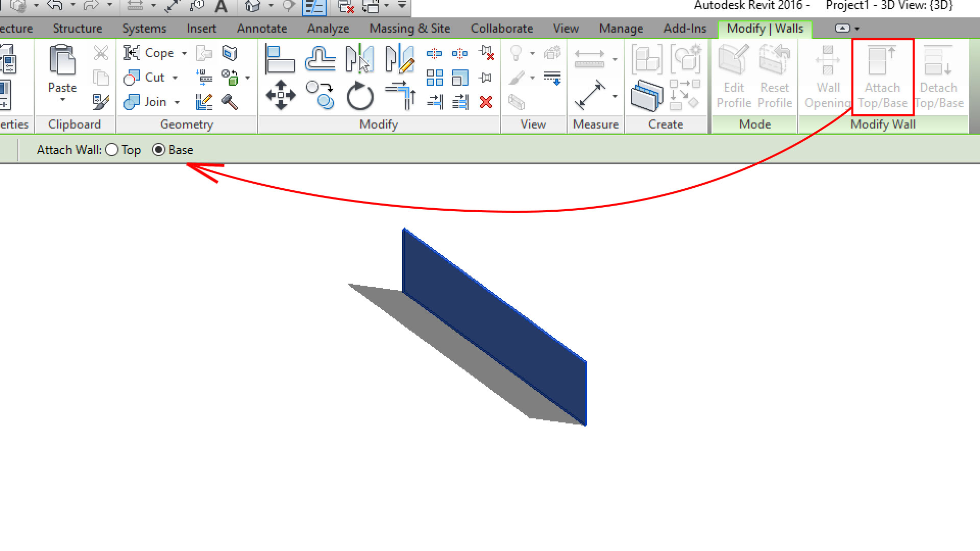Viewport: 980px width, 551px height.
Task: Select the Base radio button
Action: click(159, 150)
